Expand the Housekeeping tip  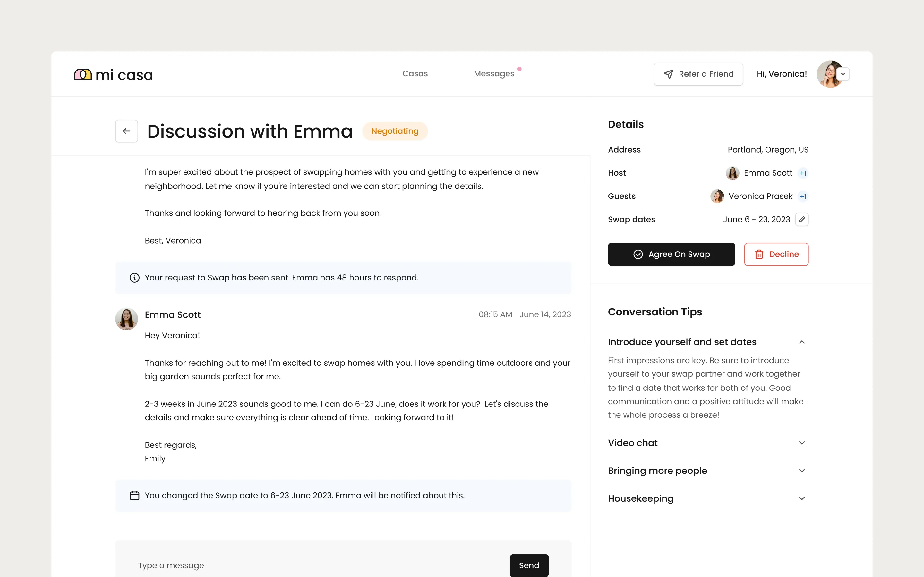[x=802, y=498]
